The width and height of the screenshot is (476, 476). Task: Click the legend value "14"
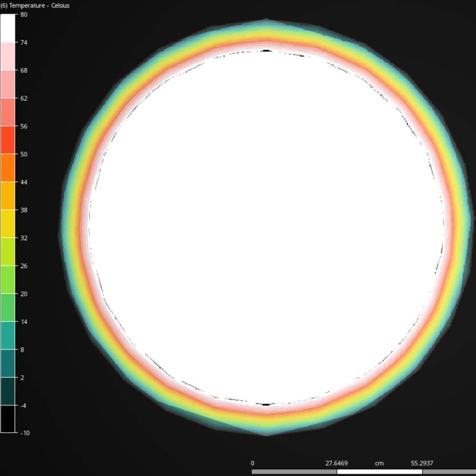(24, 322)
